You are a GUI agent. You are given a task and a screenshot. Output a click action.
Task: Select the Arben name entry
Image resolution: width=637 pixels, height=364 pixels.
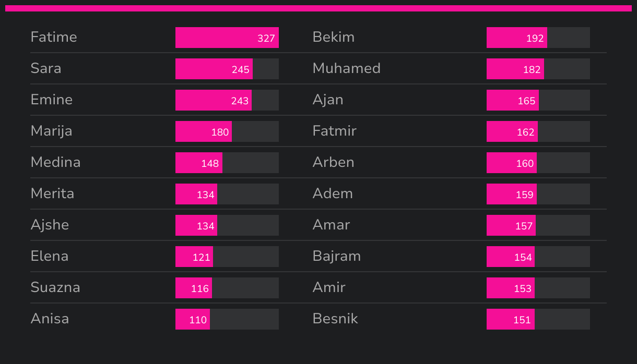[x=334, y=163]
